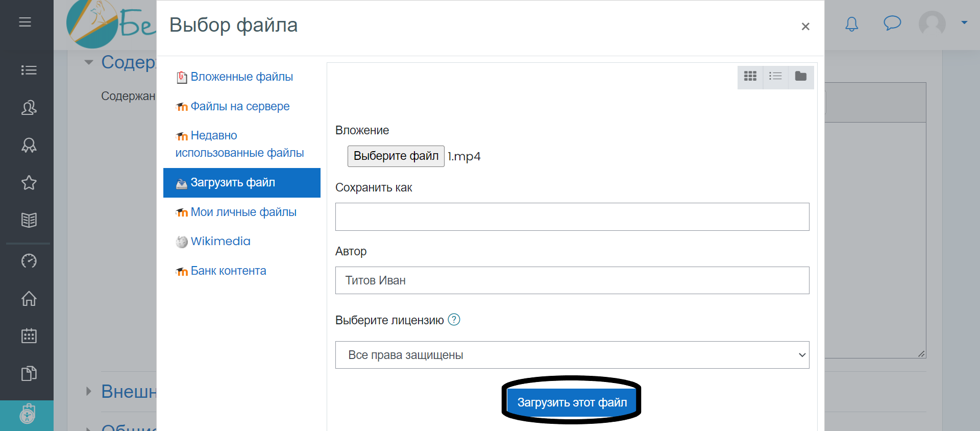Open the user menu dropdown arrow
This screenshot has height=431, width=980.
click(964, 22)
